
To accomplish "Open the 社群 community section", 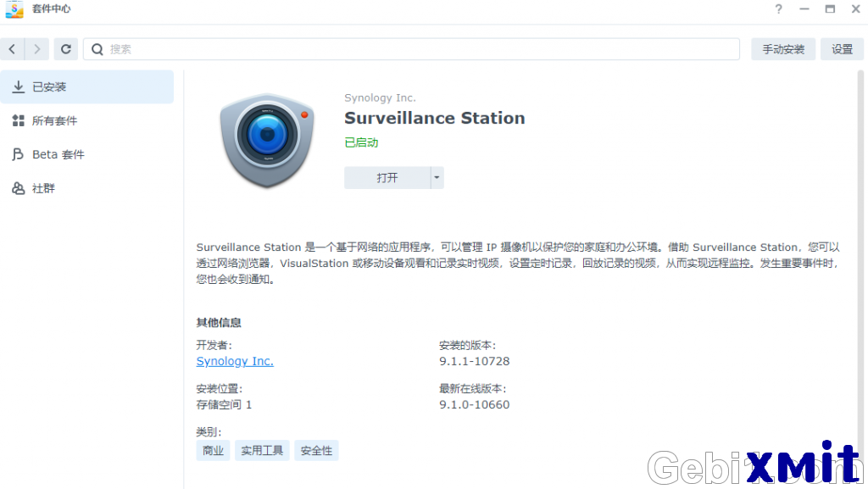I will tap(87, 188).
